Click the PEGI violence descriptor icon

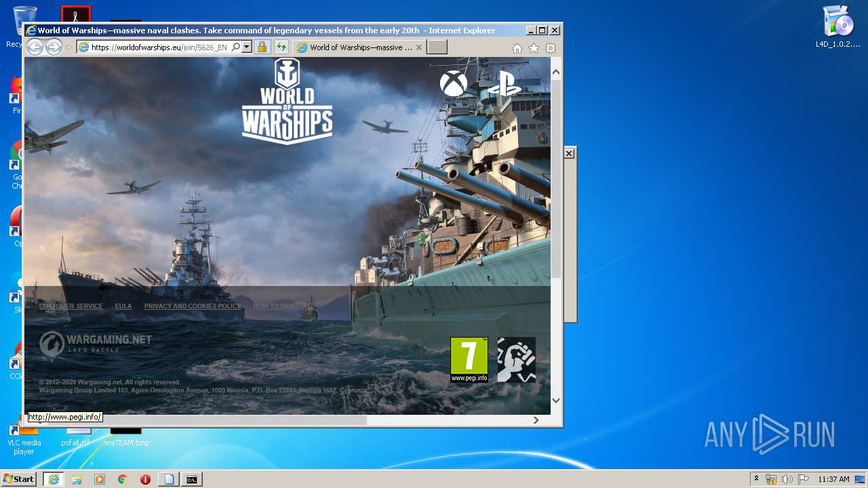click(x=517, y=360)
